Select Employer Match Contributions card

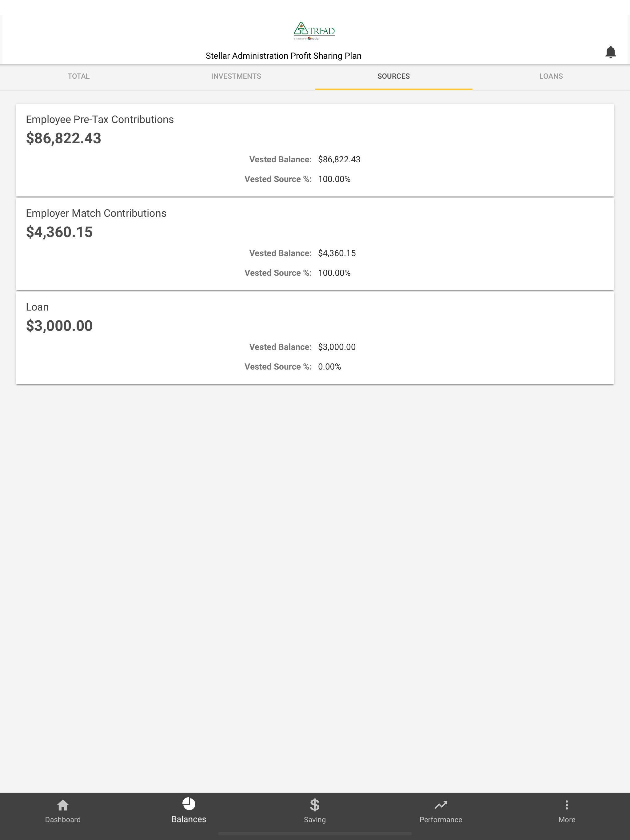[315, 244]
